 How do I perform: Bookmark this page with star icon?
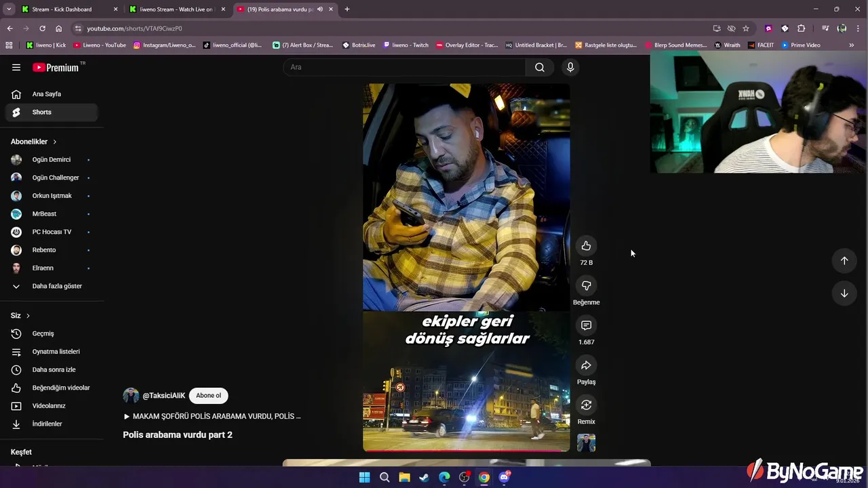746,28
